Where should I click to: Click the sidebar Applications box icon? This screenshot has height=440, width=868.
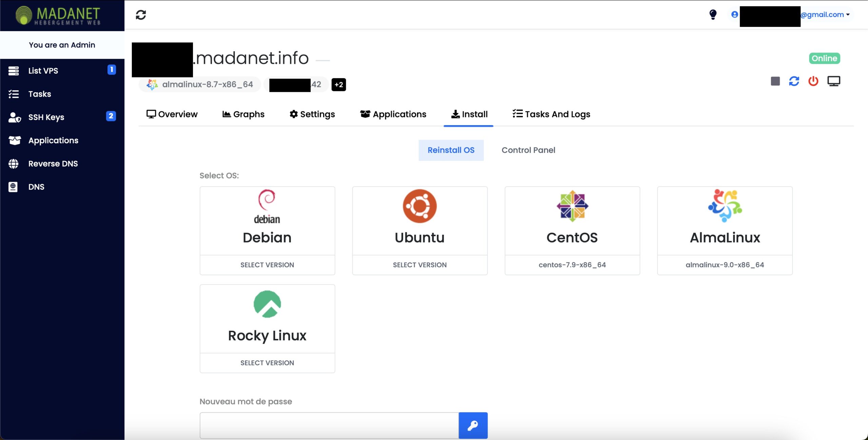pyautogui.click(x=15, y=140)
